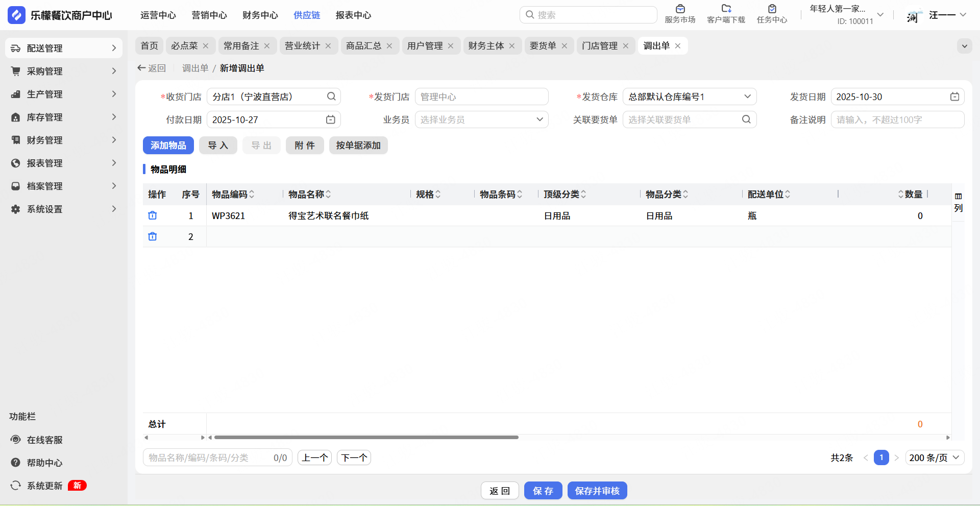980x506 pixels.
Task: Open the 发货仓库 warehouse dropdown
Action: tap(689, 97)
